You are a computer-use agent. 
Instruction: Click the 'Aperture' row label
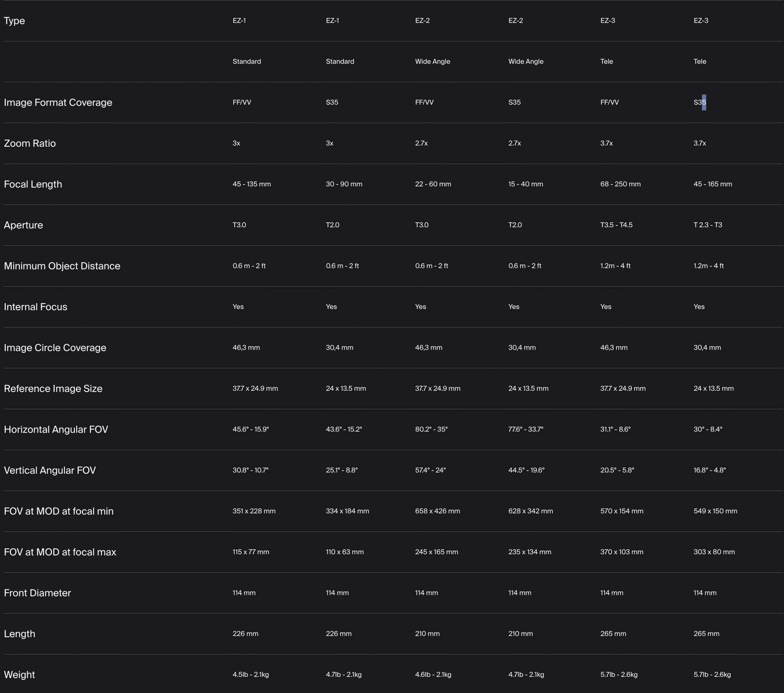[x=23, y=225]
